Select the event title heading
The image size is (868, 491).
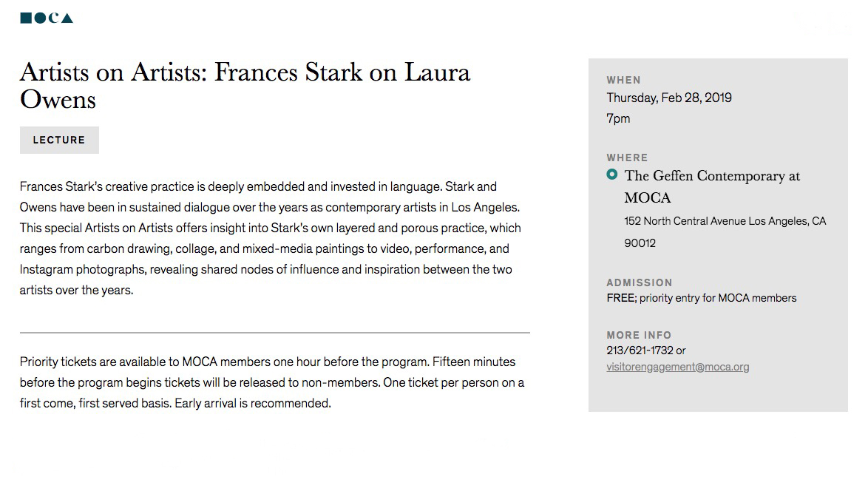tap(245, 86)
